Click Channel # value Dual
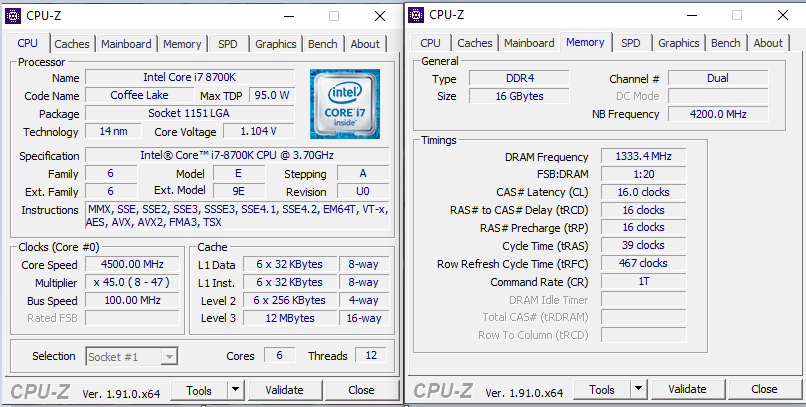The image size is (806, 407). 718,79
